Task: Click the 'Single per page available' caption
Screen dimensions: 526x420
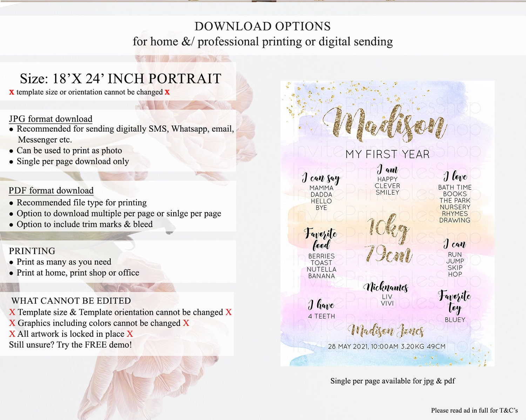Action: point(392,381)
